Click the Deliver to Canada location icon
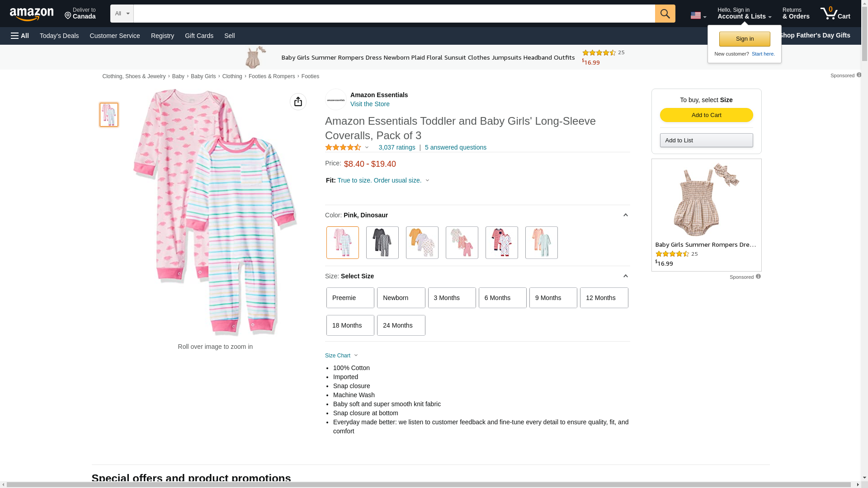Screen dimensions: 868x488 (x=68, y=16)
